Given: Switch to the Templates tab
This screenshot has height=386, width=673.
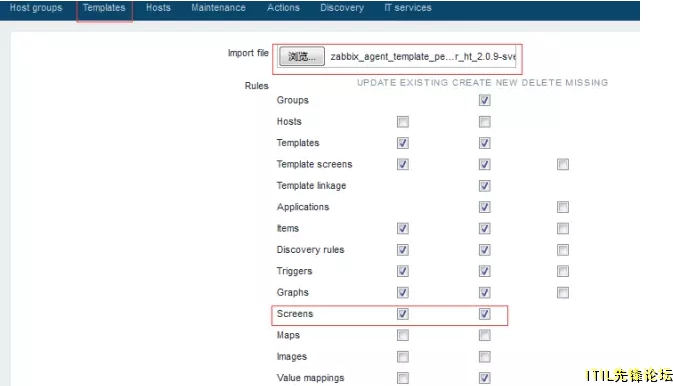Looking at the screenshot, I should pos(104,8).
